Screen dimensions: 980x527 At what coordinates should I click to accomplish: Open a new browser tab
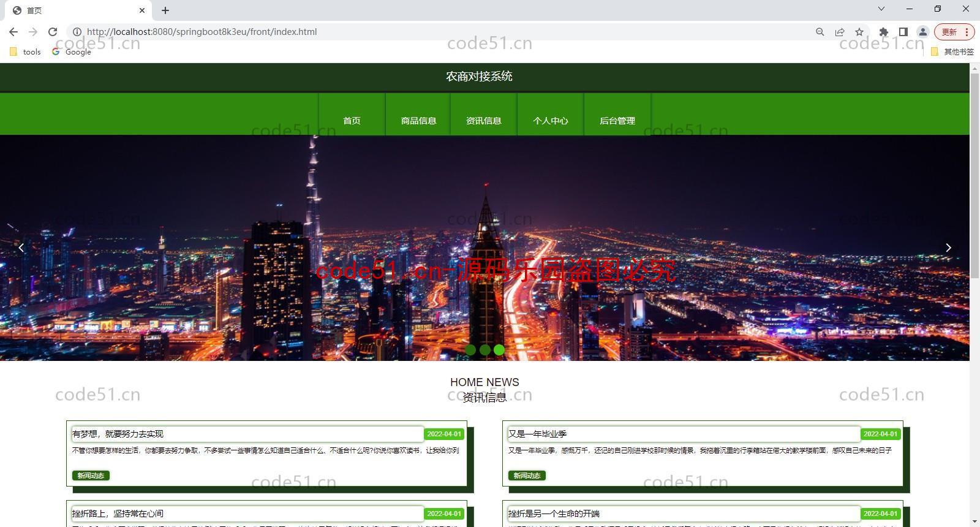coord(165,10)
